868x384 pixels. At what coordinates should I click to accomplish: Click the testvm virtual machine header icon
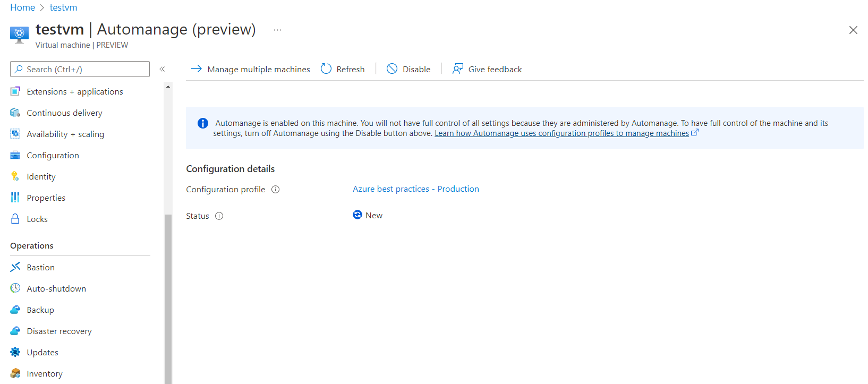pyautogui.click(x=20, y=35)
